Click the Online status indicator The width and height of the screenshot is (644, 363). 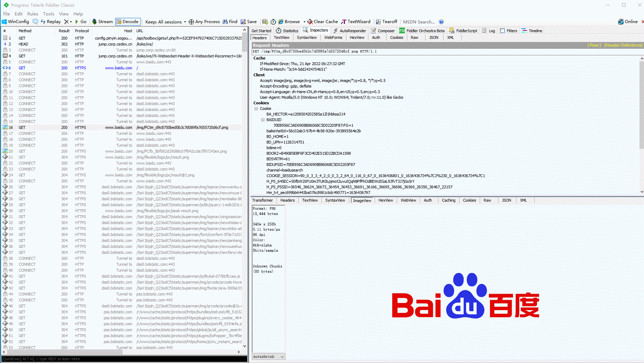[628, 22]
